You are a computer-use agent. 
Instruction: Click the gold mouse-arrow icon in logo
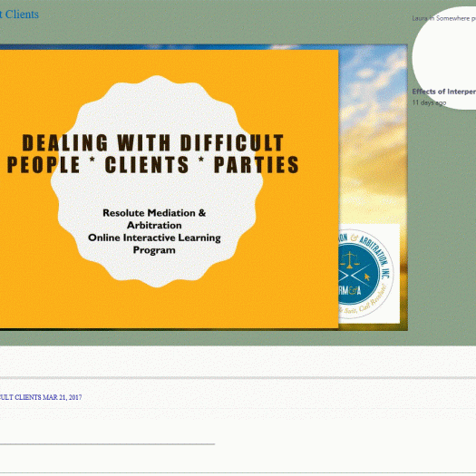[x=367, y=277]
